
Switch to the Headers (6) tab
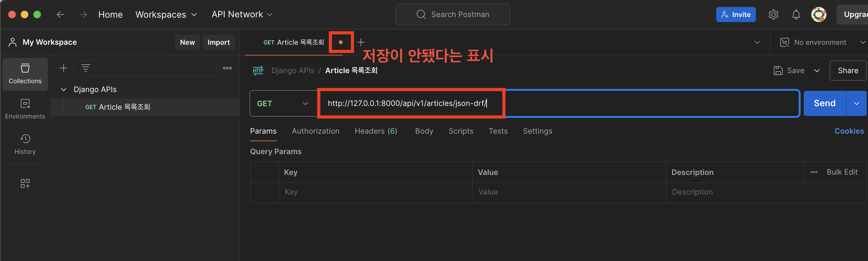tap(376, 131)
